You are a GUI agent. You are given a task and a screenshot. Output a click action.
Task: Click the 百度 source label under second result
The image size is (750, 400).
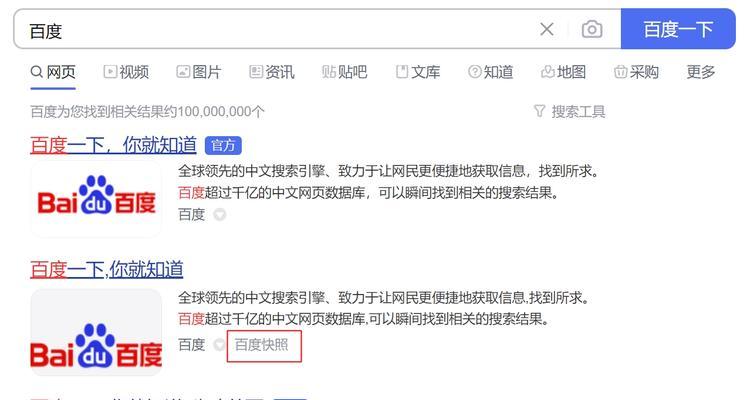click(191, 344)
